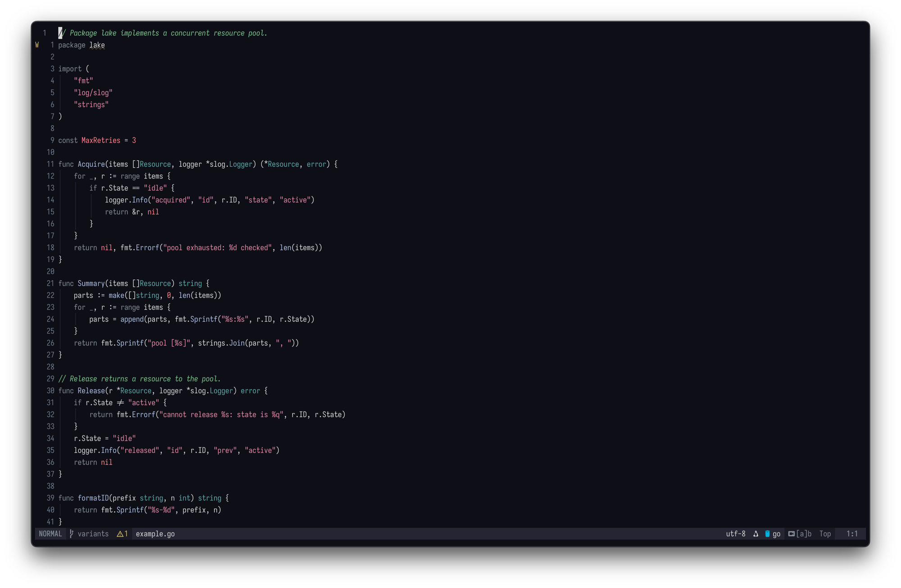Viewport: 901px width, 588px height.
Task: Click the Linux penguin fileformat icon
Action: (x=755, y=533)
